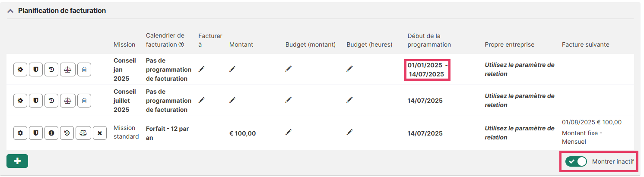Delete Conseil jan 2025 with trash icon
Image resolution: width=644 pixels, height=177 pixels.
pos(84,70)
